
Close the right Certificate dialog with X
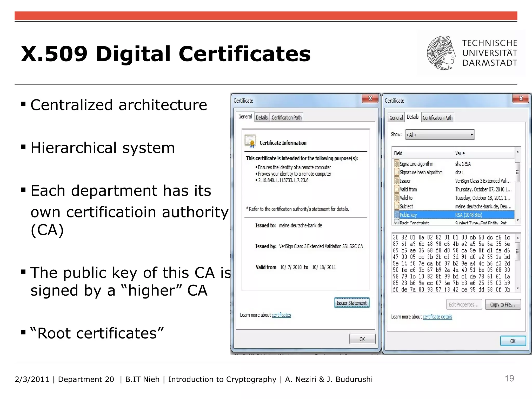[x=521, y=98]
